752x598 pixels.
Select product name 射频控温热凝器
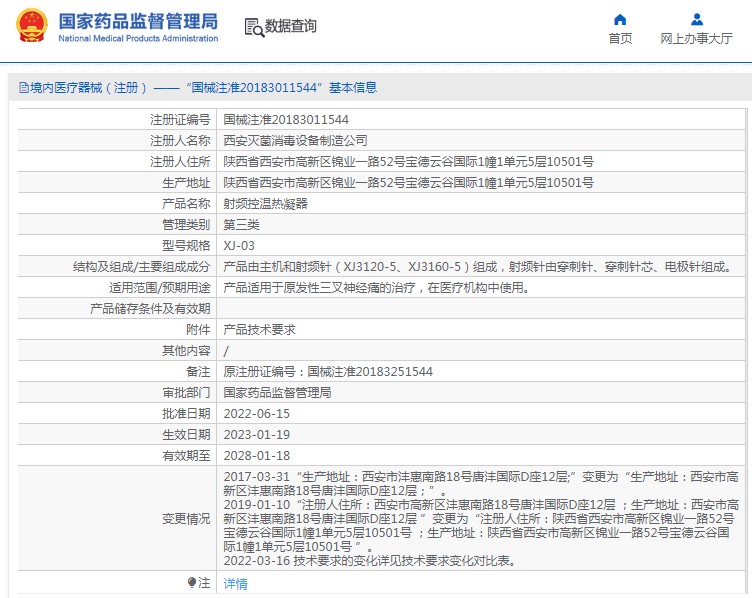click(x=265, y=204)
